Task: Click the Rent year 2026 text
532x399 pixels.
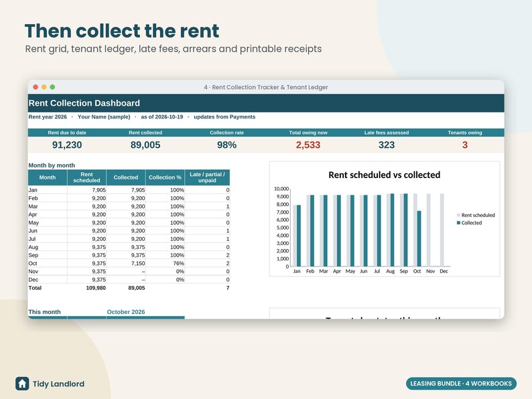Action: 48,117
